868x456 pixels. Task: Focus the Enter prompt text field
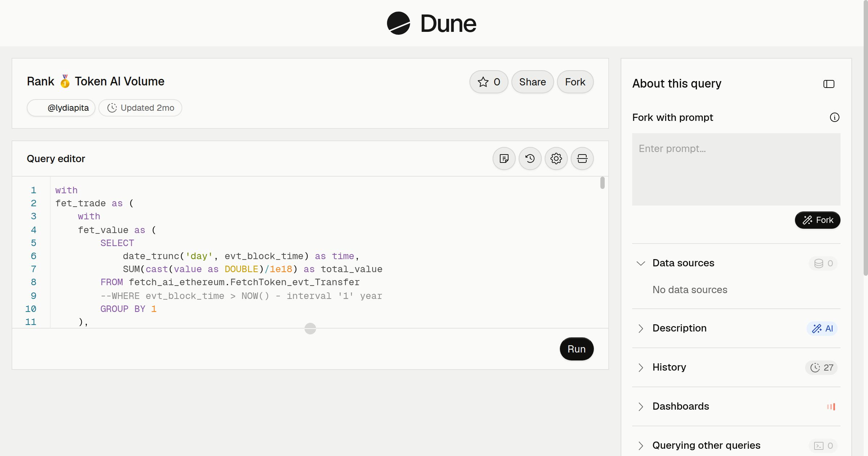coord(736,169)
